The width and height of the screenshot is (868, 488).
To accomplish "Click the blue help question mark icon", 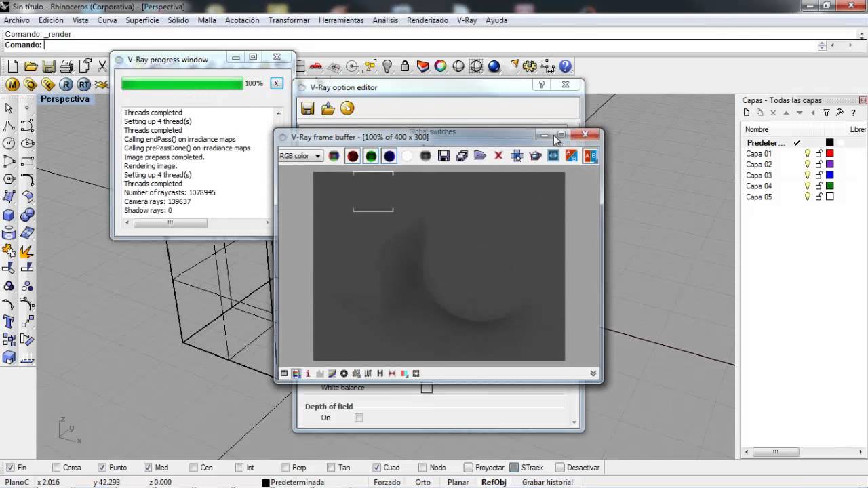I will [565, 66].
